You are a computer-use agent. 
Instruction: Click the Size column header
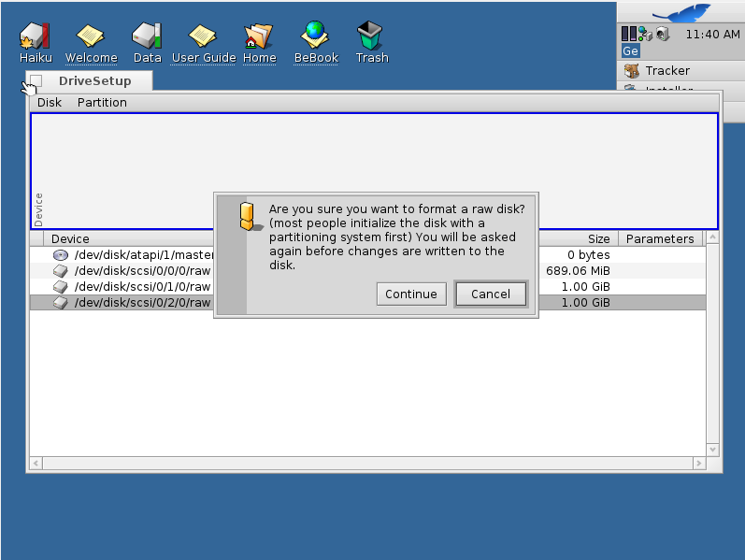598,239
